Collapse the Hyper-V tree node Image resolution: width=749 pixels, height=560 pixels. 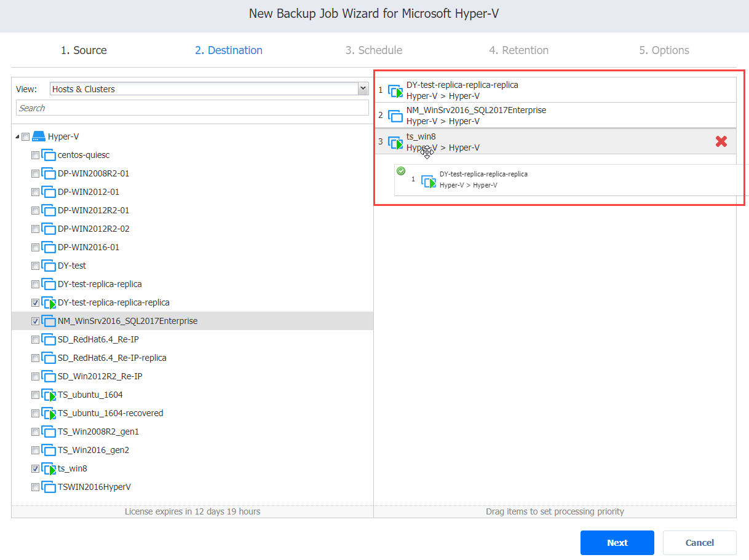click(17, 137)
